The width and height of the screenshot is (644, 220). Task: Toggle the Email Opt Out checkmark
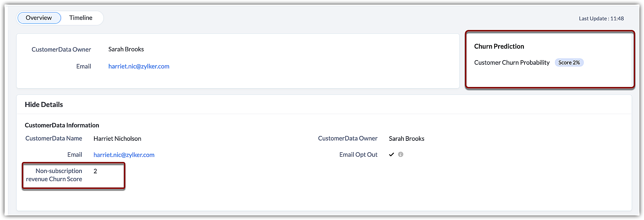coord(392,155)
